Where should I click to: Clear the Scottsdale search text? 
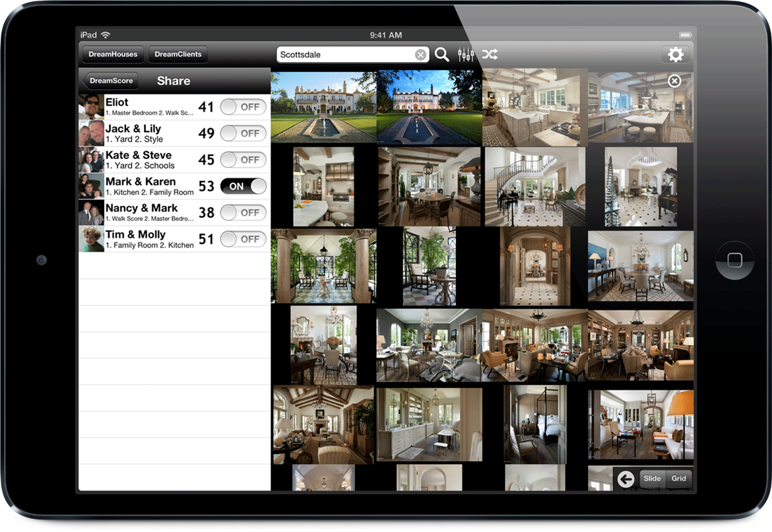[420, 55]
